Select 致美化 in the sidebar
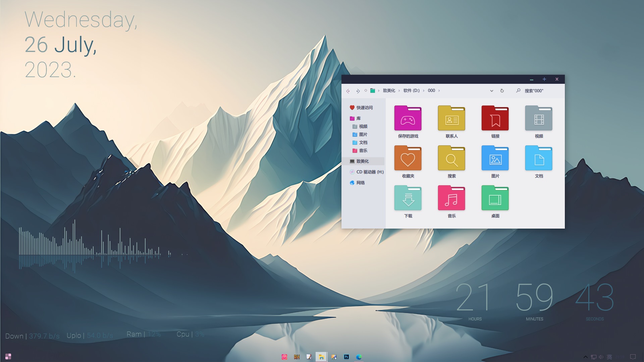The image size is (644, 362). coord(362,161)
